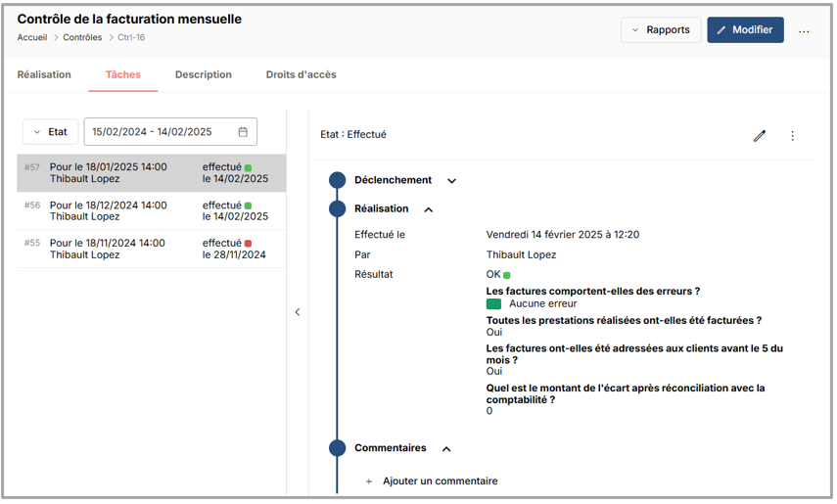
Task: Click the Modifier button
Action: (745, 30)
